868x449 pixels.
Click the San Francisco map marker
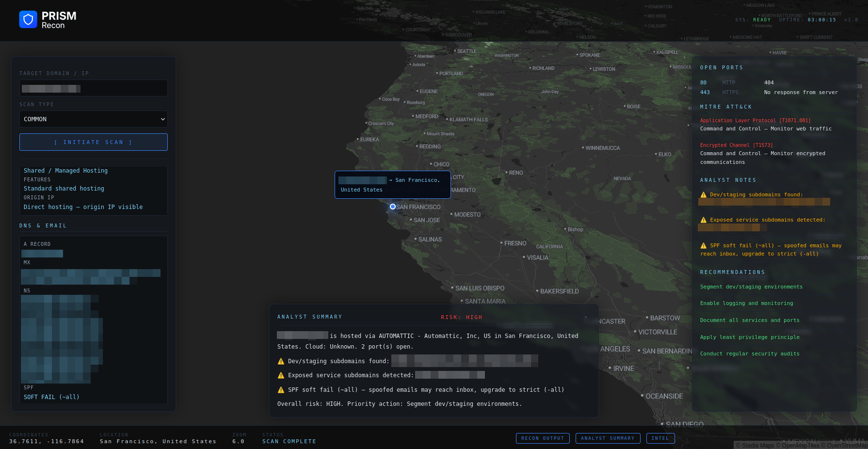pyautogui.click(x=393, y=207)
